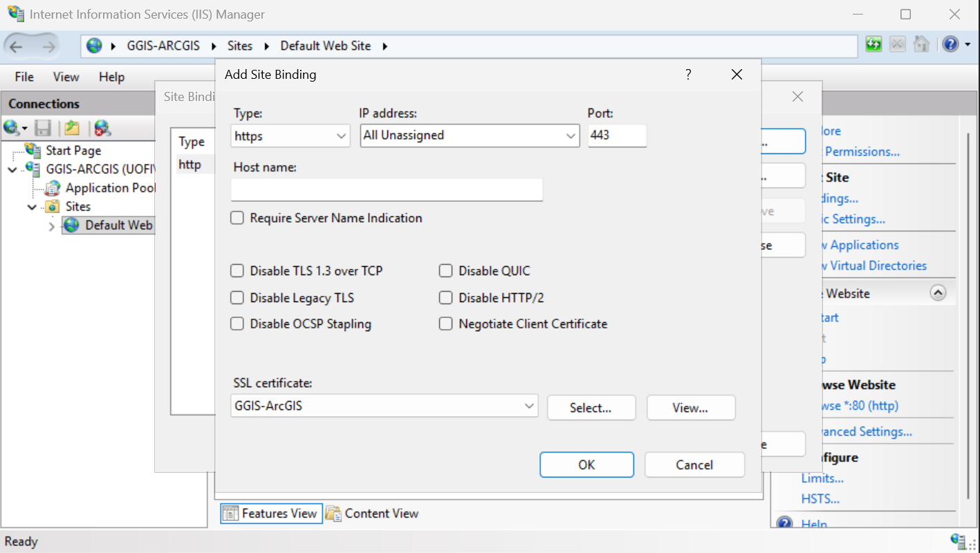The width and height of the screenshot is (980, 553).
Task: Click Sites in breadcrumb path
Action: pos(240,46)
